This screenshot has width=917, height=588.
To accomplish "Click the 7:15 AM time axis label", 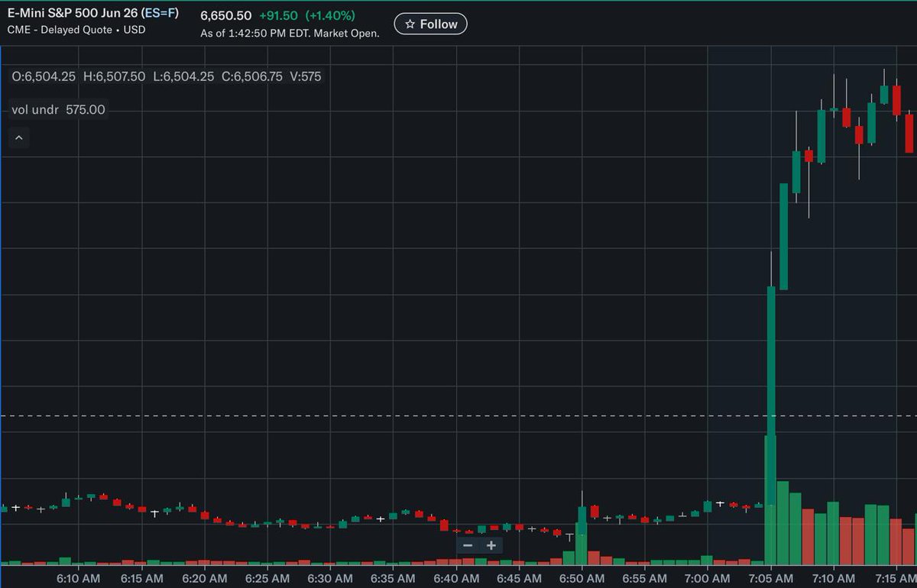I will pos(896,579).
